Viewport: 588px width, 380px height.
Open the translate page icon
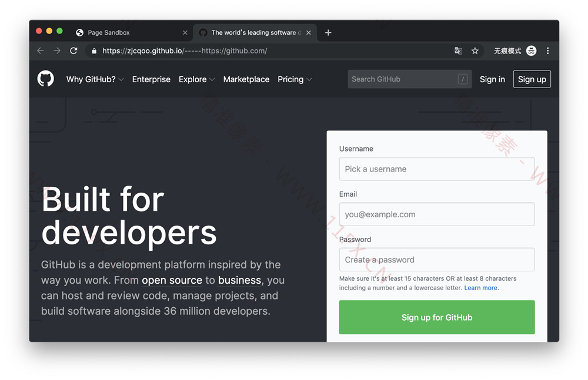458,51
